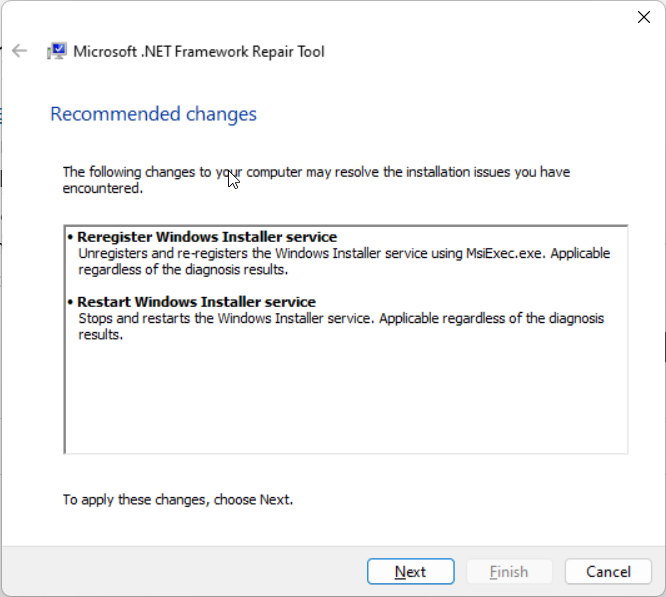
Task: Select "Reregister Windows Installer service" entry title
Action: [x=207, y=237]
